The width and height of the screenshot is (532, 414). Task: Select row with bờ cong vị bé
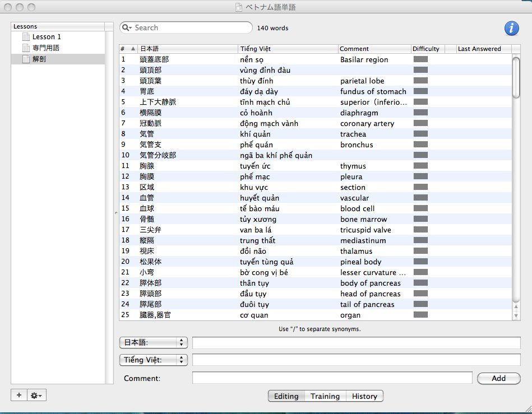click(x=315, y=272)
